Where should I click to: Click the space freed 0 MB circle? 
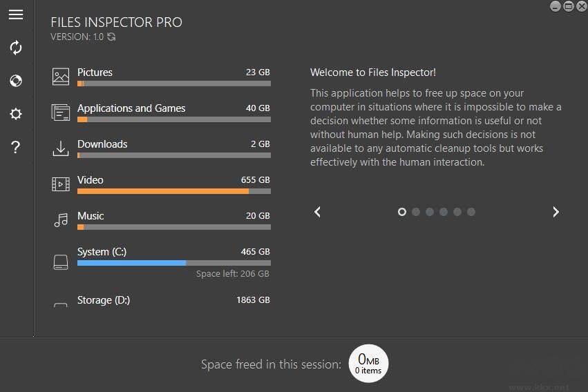pyautogui.click(x=368, y=364)
